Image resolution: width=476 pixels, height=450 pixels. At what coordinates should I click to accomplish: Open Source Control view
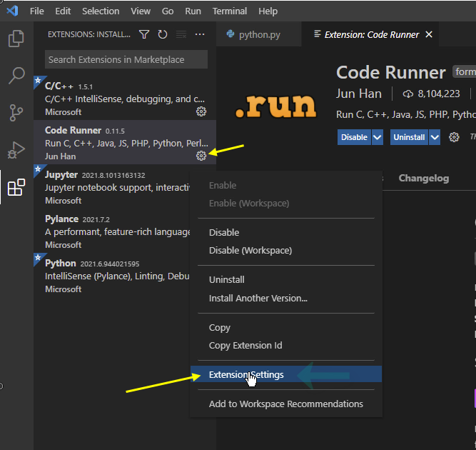tap(16, 113)
